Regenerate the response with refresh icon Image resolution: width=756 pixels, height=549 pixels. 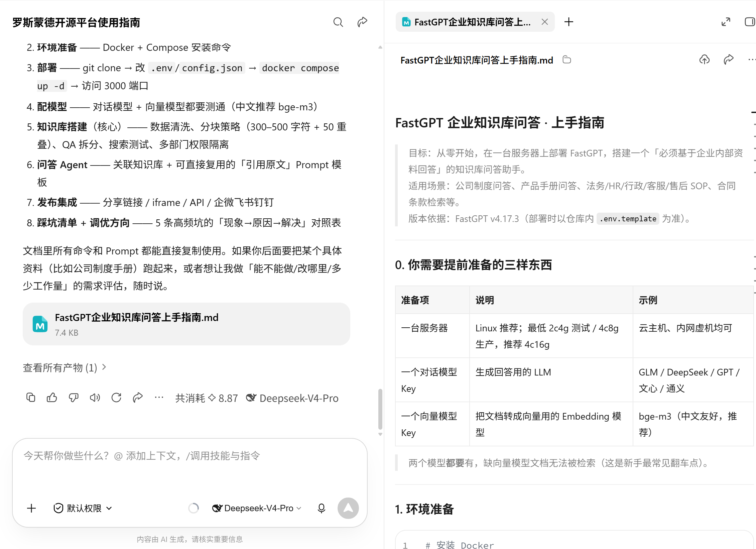click(116, 398)
